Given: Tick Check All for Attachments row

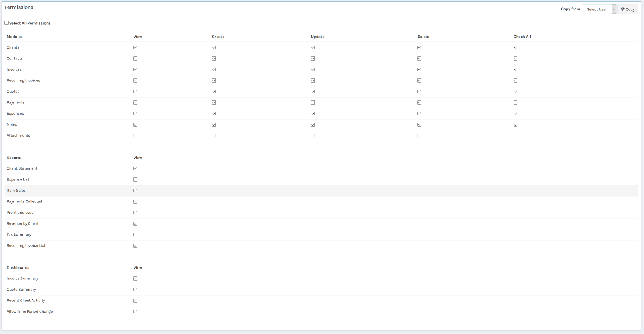Looking at the screenshot, I should click(x=516, y=136).
